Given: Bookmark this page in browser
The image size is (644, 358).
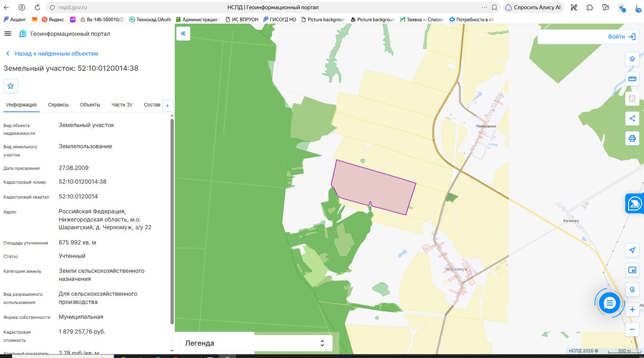Looking at the screenshot, I should 495,7.
